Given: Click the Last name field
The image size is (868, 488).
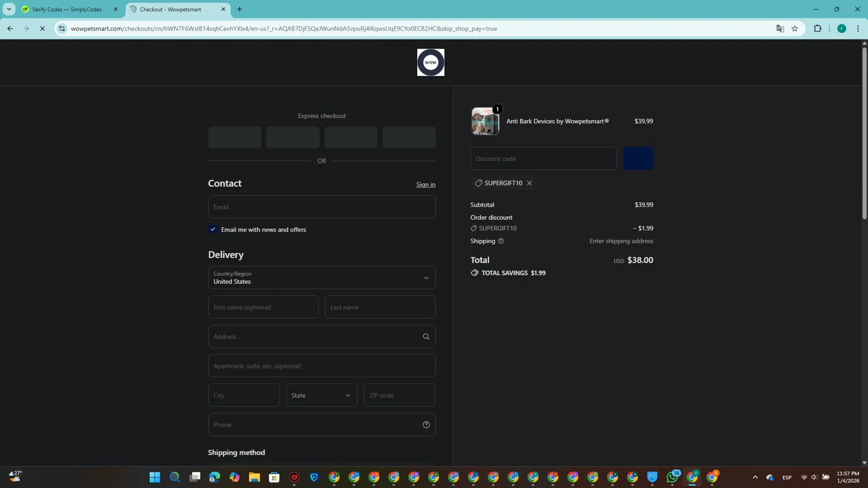Looking at the screenshot, I should [x=380, y=308].
